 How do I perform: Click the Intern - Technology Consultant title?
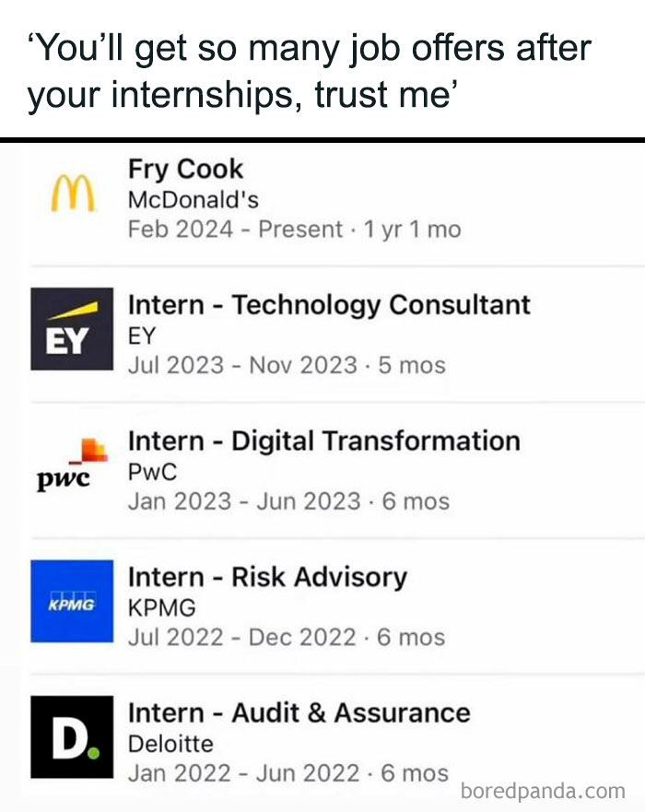[330, 304]
